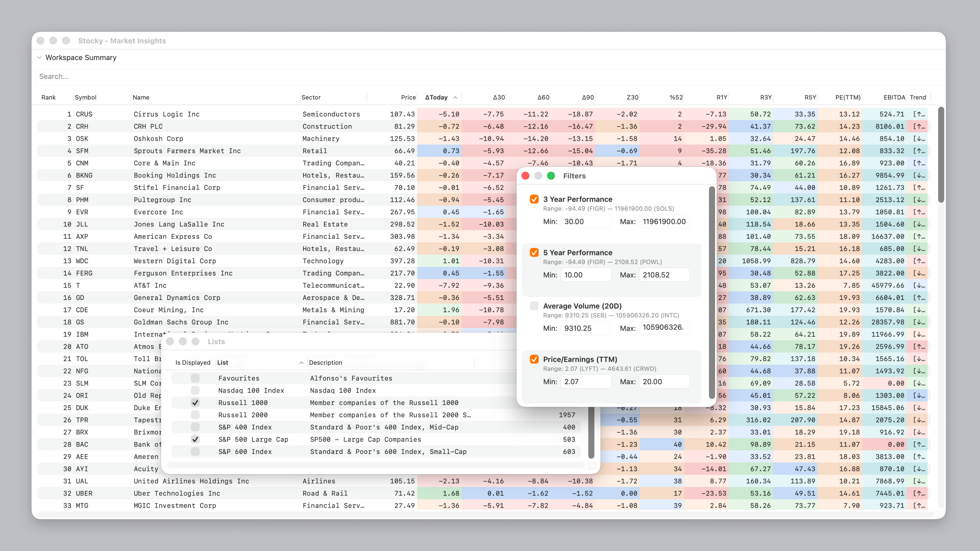The width and height of the screenshot is (980, 551).
Task: Sort by ΔToday column header
Action: (440, 97)
